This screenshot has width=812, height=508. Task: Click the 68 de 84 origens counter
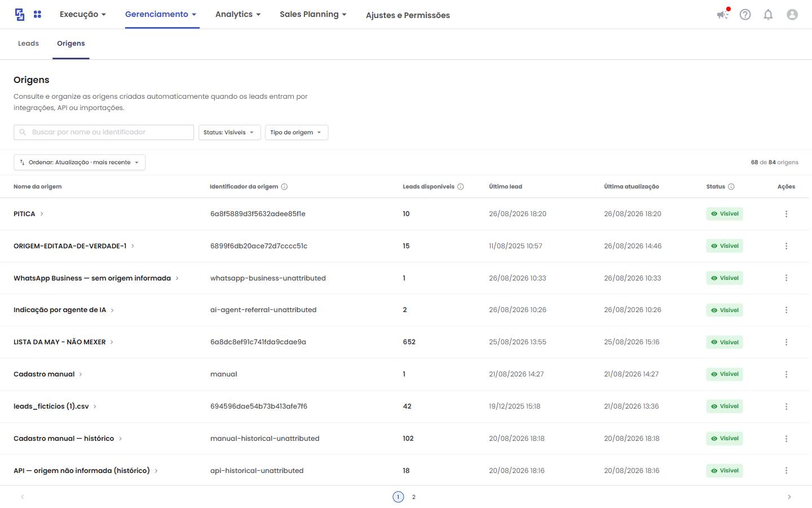tap(775, 163)
